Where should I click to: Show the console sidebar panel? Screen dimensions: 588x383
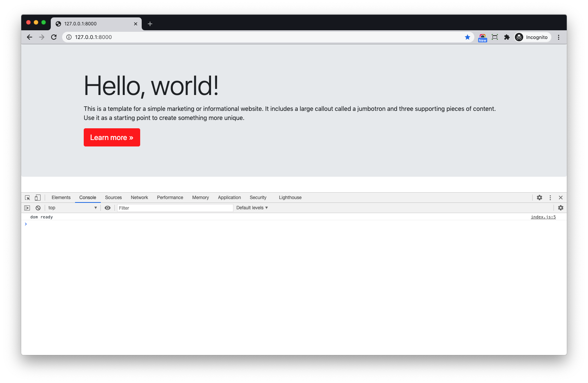pos(27,208)
